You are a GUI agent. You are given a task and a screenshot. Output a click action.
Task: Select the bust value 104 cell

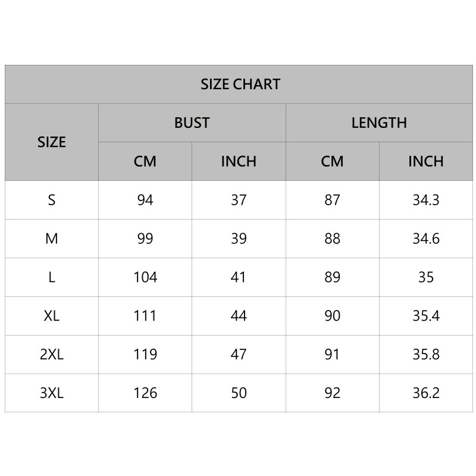coord(145,277)
